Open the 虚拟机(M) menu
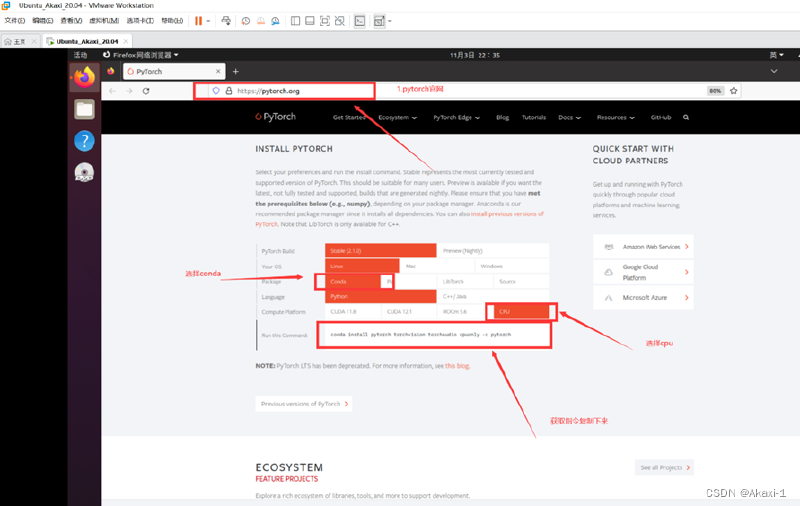 [104, 21]
